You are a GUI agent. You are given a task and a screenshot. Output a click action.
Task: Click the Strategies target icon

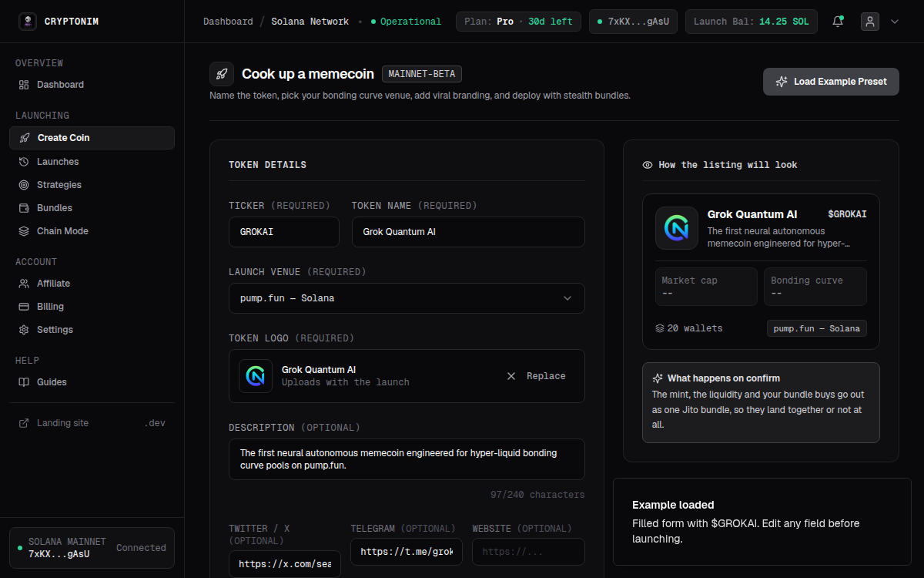[x=24, y=185]
